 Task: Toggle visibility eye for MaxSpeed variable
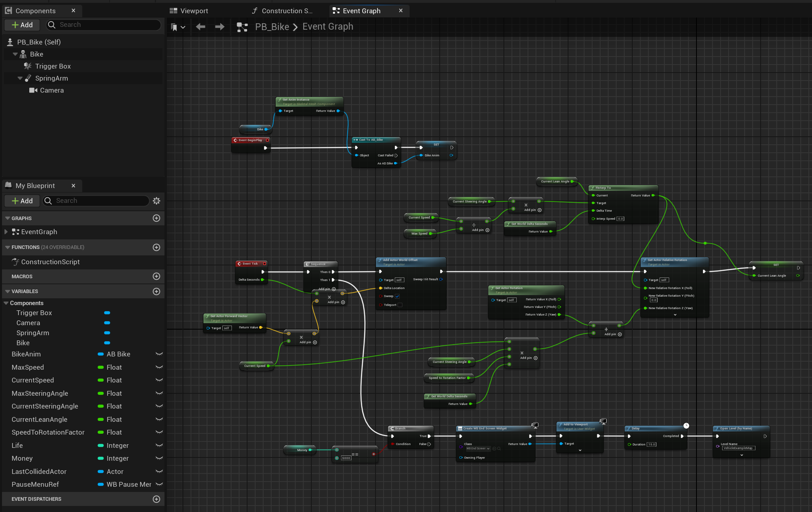159,367
